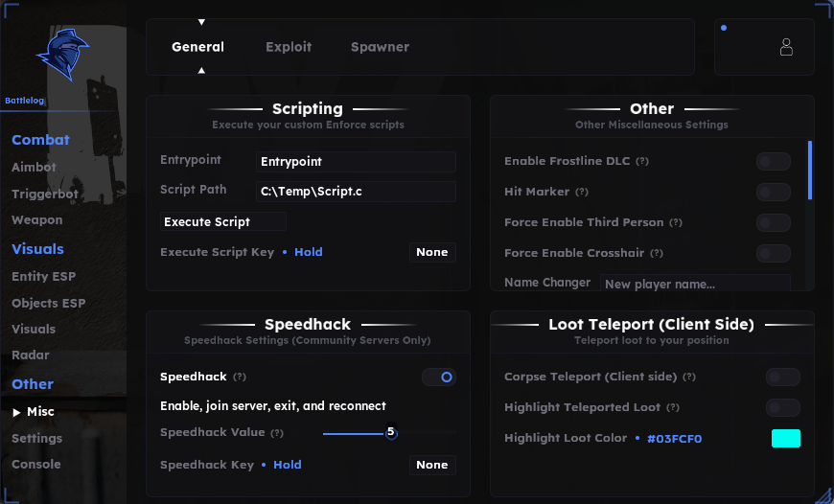834x504 pixels.
Task: Click the Script Path input field
Action: coord(356,192)
